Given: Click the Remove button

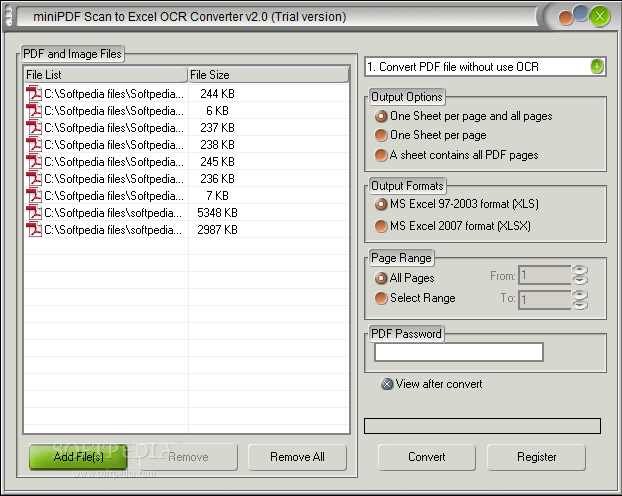Looking at the screenshot, I should click(188, 457).
